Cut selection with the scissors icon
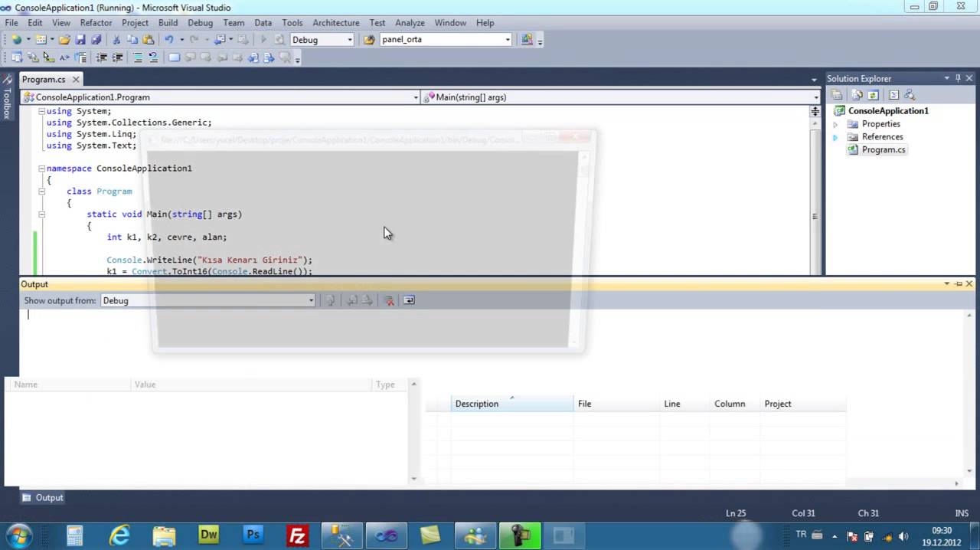The width and height of the screenshot is (980, 550). click(x=117, y=40)
